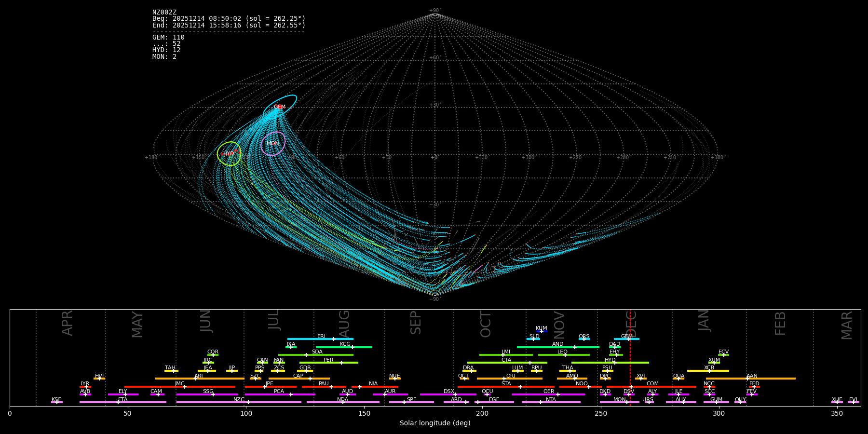The height and width of the screenshot is (434, 868).
Task: Click the MON shower label in the timeline
Action: [620, 399]
